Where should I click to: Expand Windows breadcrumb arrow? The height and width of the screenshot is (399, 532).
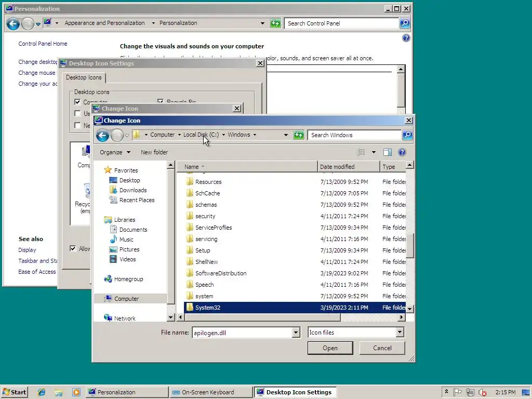tap(255, 135)
